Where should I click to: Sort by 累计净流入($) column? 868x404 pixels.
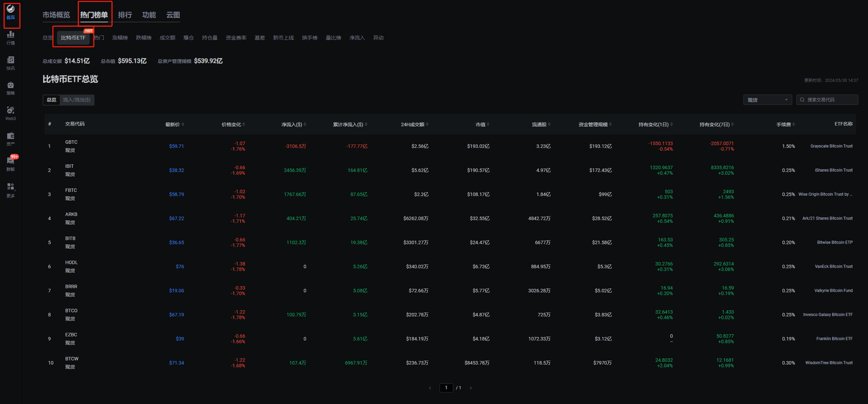point(350,124)
